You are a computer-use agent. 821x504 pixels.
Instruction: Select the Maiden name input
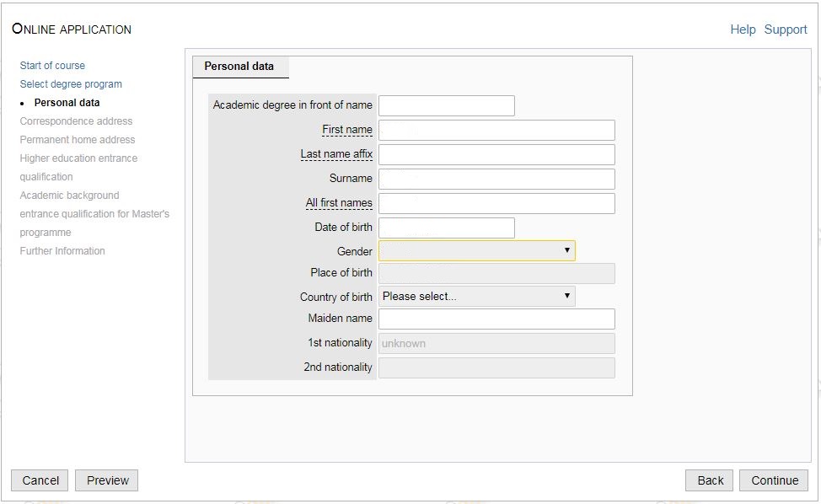[x=496, y=319]
